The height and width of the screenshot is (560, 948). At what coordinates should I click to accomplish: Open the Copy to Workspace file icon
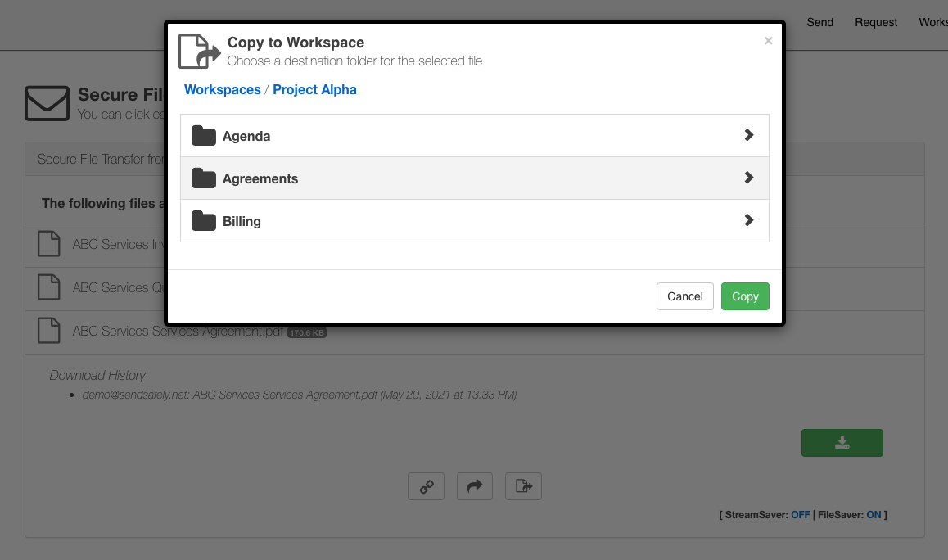click(x=523, y=485)
